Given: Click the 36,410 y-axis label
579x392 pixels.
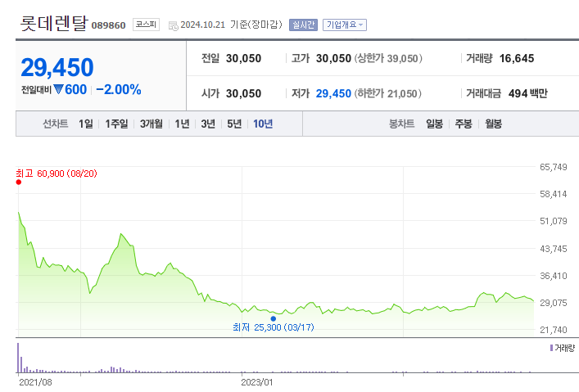Looking at the screenshot, I should tap(553, 276).
